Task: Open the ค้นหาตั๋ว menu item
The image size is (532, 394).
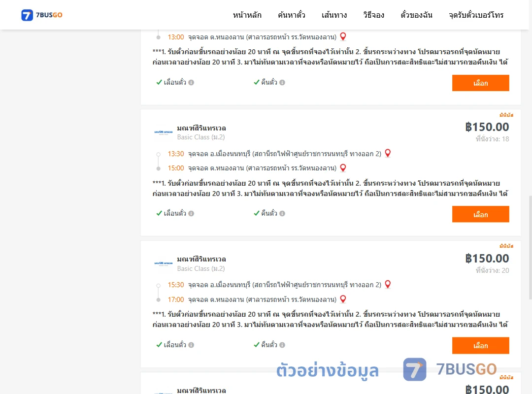Action: point(292,15)
